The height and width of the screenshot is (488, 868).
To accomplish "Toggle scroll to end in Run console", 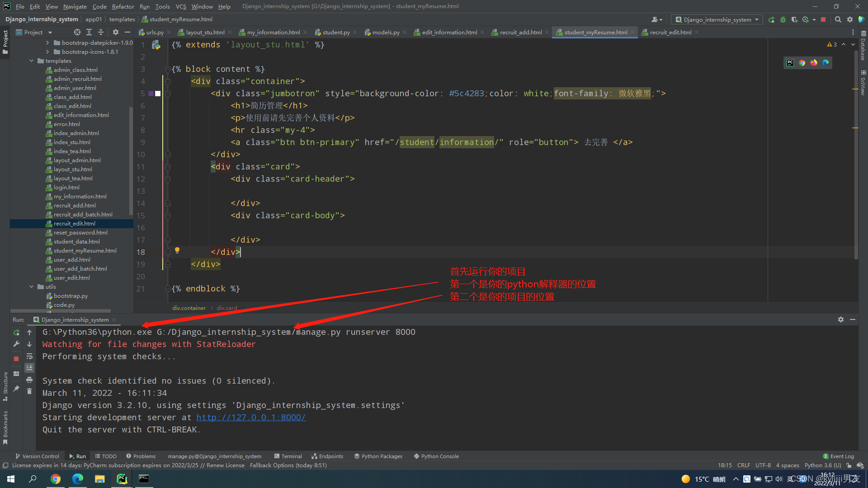I will click(x=29, y=368).
